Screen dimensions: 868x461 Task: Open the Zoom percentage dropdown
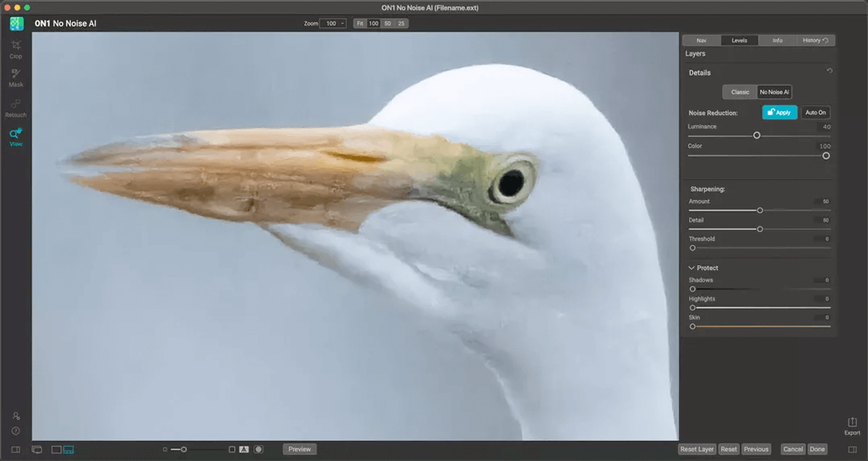click(x=333, y=23)
